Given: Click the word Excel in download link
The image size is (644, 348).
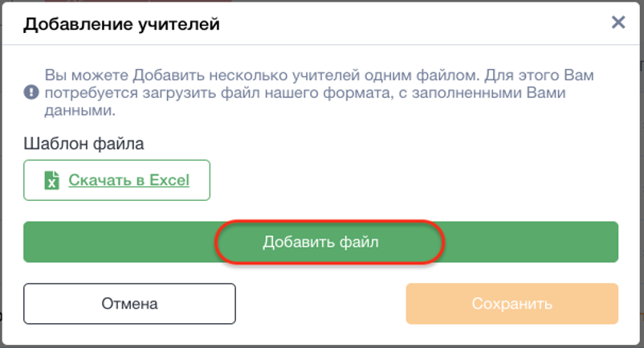Looking at the screenshot, I should [169, 180].
